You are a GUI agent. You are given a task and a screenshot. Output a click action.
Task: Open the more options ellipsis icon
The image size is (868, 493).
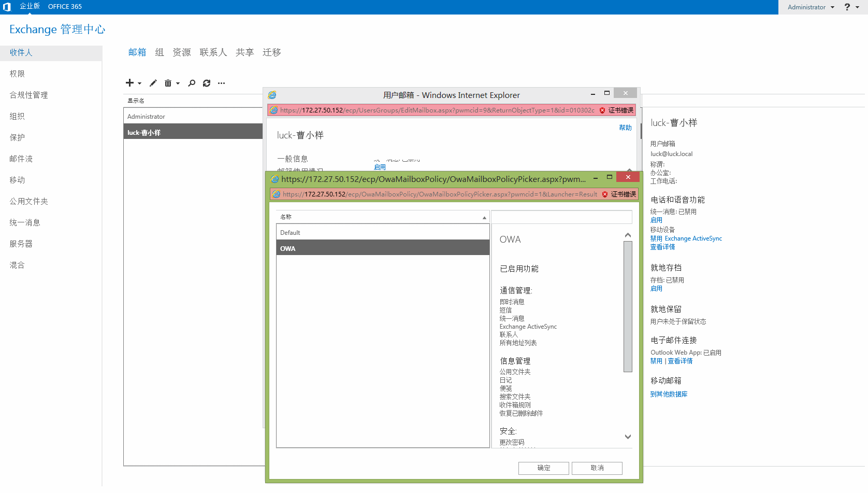(222, 83)
